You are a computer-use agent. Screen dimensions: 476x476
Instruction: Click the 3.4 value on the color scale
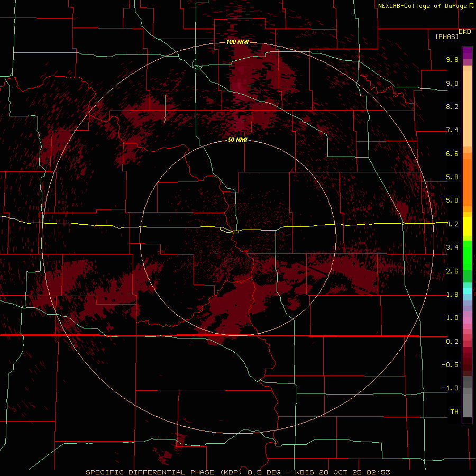point(452,248)
